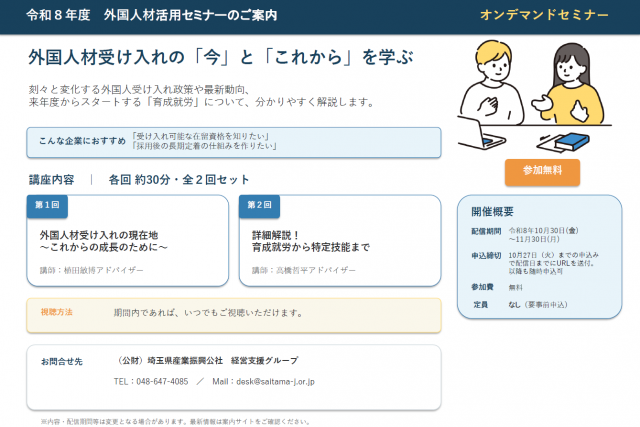This screenshot has width=640, height=427.
Task: Click the organization name 埼玉県産業振興公社 経営支援グループ
Action: (x=223, y=360)
